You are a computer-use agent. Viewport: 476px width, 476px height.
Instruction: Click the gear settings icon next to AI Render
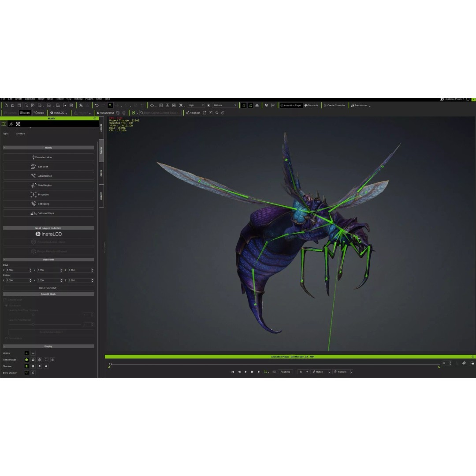click(x=217, y=113)
